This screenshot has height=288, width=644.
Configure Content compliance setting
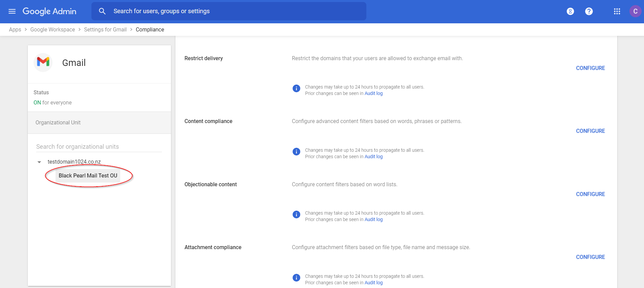[x=591, y=131]
